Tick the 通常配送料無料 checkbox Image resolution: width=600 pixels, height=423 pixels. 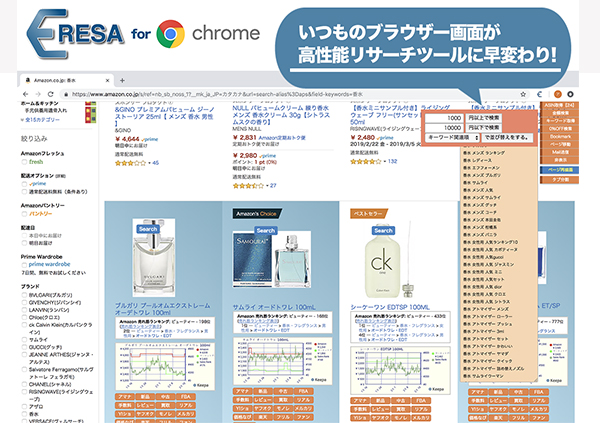pyautogui.click(x=24, y=191)
